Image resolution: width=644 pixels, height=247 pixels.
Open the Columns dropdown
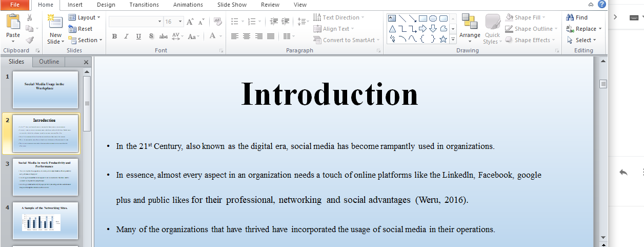[289, 36]
